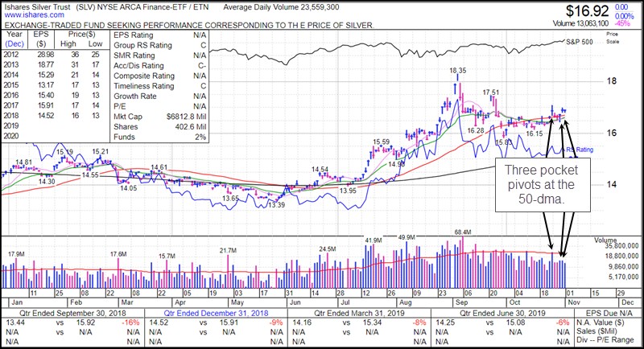Click the 14.61 price label
Viewport: 644px width, 349px height.
point(159,167)
